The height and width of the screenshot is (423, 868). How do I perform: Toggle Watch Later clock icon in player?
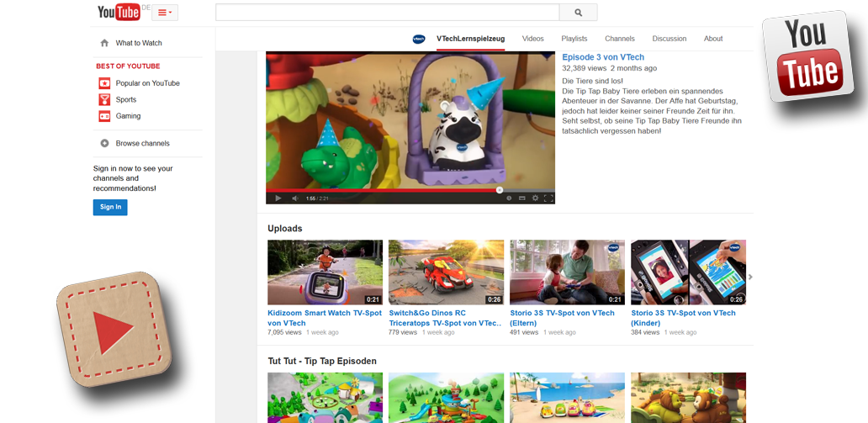509,198
